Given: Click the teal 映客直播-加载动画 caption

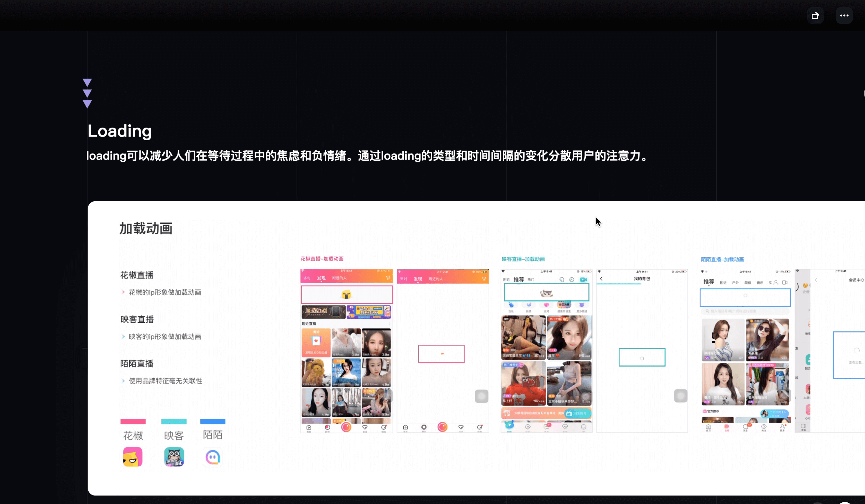Looking at the screenshot, I should tap(523, 259).
